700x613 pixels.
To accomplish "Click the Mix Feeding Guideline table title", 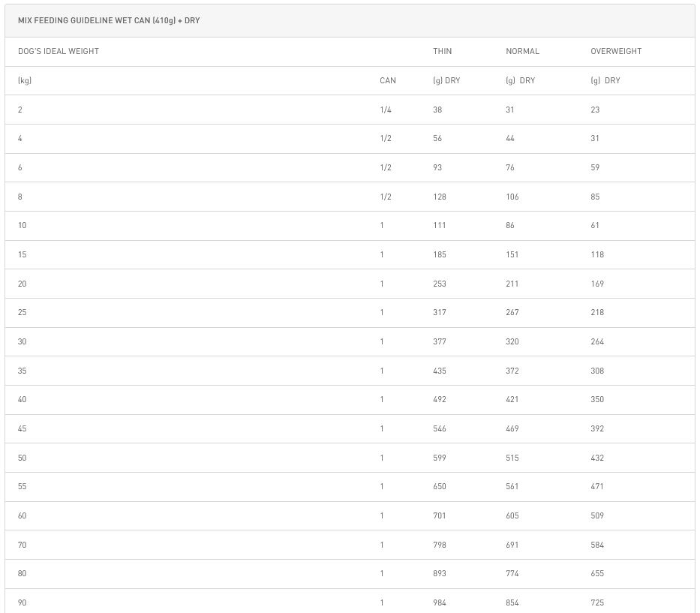I will click(x=109, y=21).
